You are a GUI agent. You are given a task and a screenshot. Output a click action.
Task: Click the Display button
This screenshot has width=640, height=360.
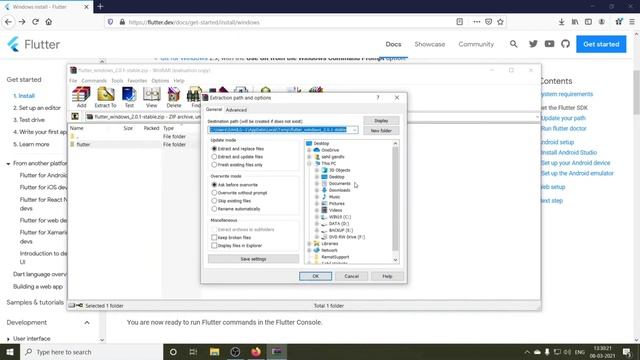tap(381, 121)
